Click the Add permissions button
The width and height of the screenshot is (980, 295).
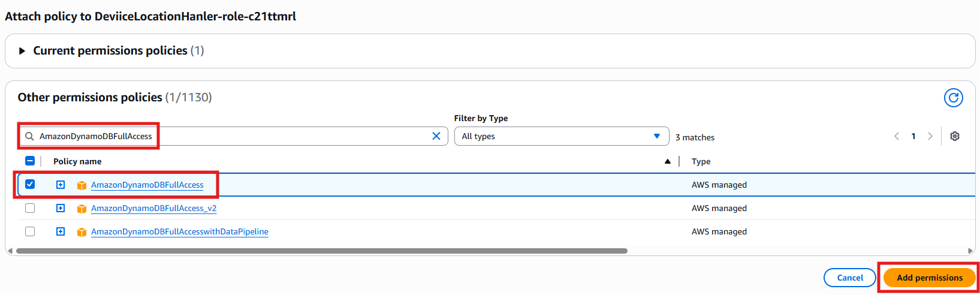(929, 278)
